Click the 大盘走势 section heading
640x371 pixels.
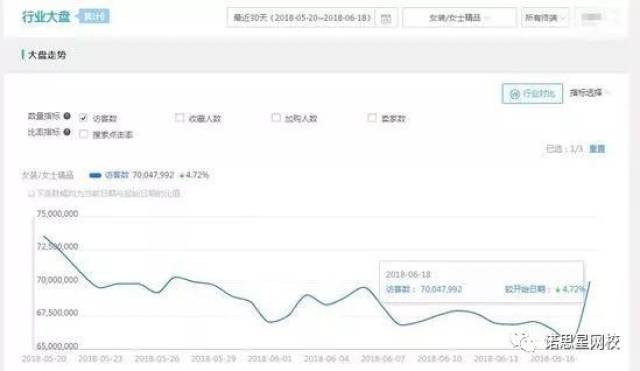click(x=47, y=55)
